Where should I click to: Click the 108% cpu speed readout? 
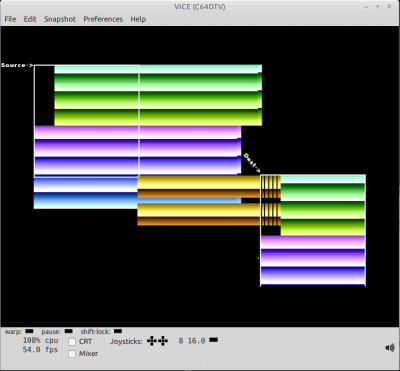pyautogui.click(x=40, y=341)
